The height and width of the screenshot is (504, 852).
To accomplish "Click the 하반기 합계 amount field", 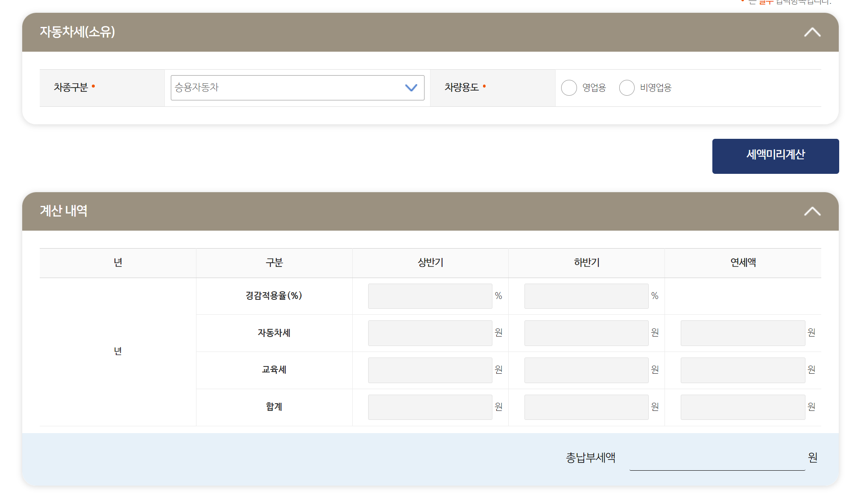I will point(586,407).
